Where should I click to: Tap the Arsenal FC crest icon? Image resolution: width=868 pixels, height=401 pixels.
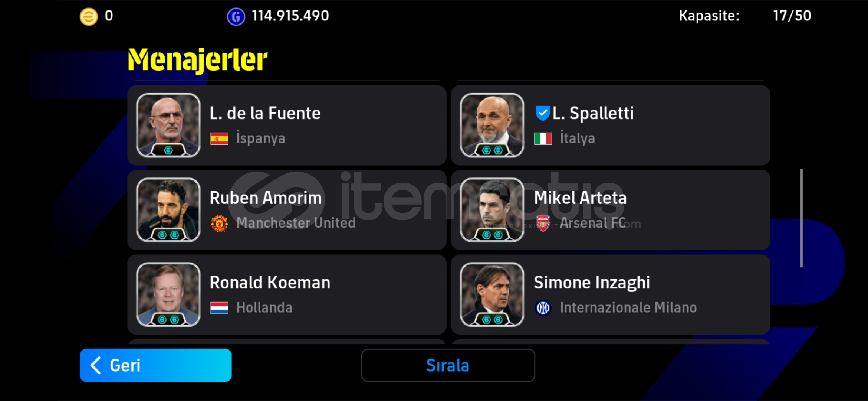[543, 223]
